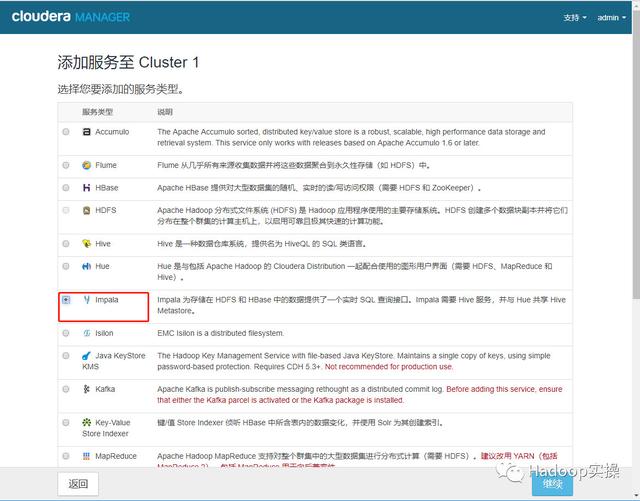640x501 pixels.
Task: Select the Hive radio button
Action: tap(66, 243)
